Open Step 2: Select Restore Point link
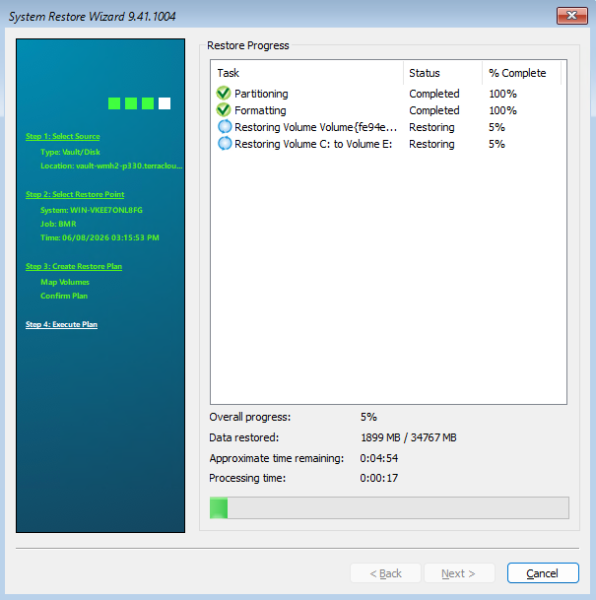The image size is (596, 600). tap(75, 194)
